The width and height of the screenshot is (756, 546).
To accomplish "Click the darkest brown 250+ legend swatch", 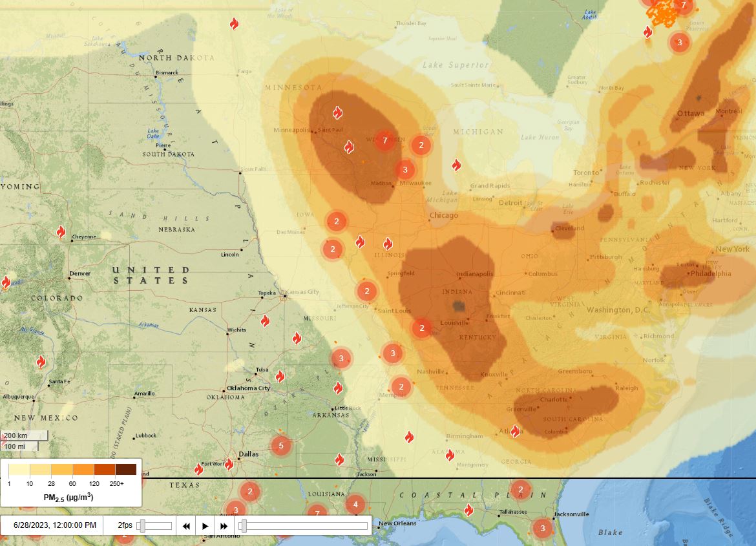I will (126, 469).
